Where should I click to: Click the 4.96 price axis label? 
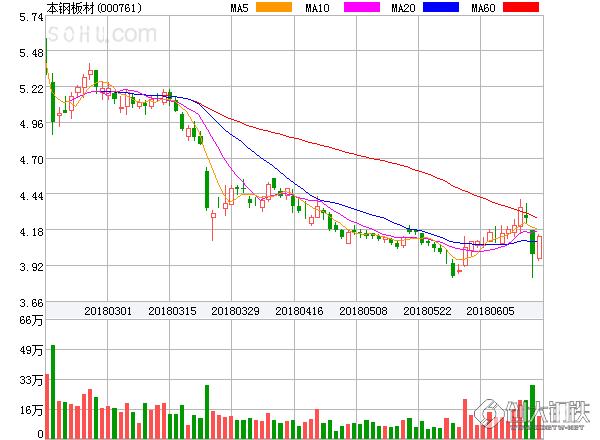point(31,124)
